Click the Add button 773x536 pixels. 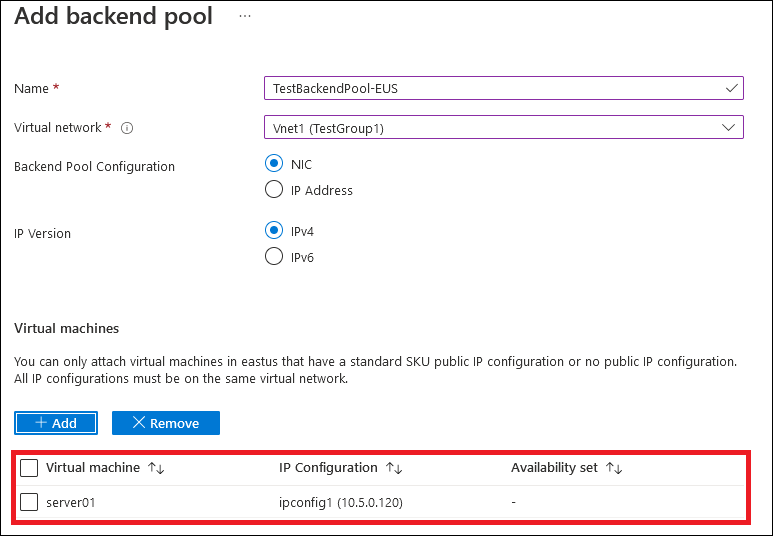coord(56,423)
